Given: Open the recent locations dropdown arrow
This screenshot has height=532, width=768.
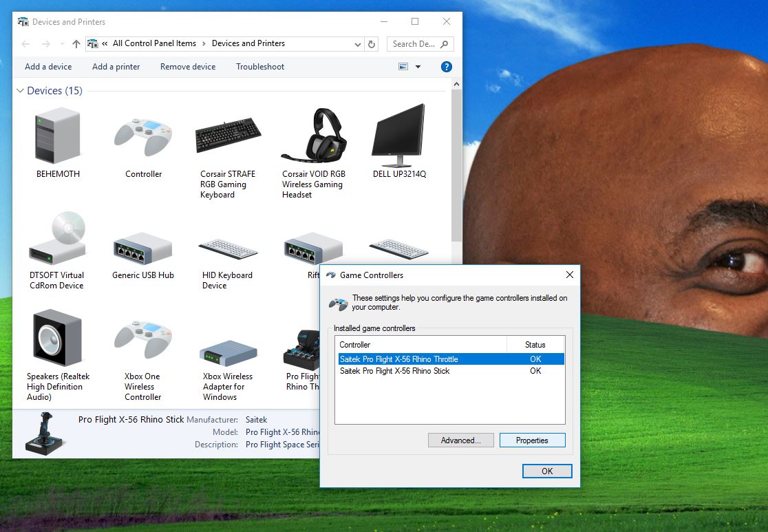Looking at the screenshot, I should [x=62, y=44].
